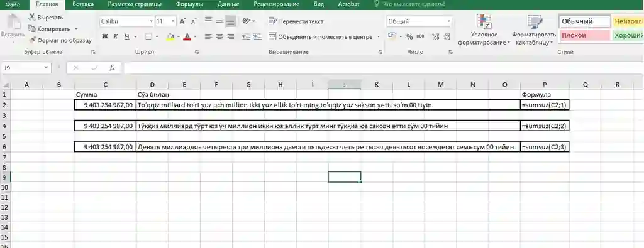This screenshot has width=644, height=248.
Task: Click Merge and Center (Объединить и поместить в центре)
Action: coord(321,36)
